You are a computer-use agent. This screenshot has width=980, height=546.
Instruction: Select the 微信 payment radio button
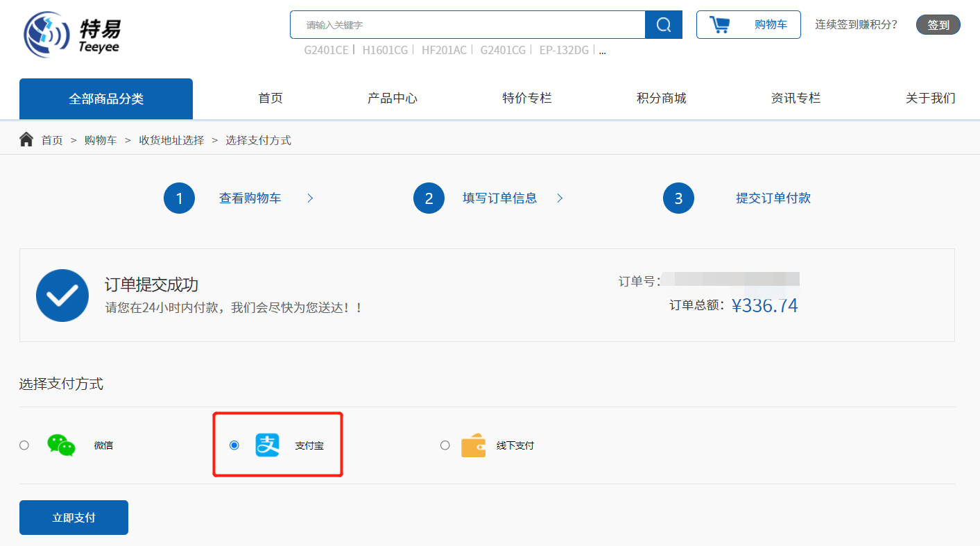coord(24,445)
